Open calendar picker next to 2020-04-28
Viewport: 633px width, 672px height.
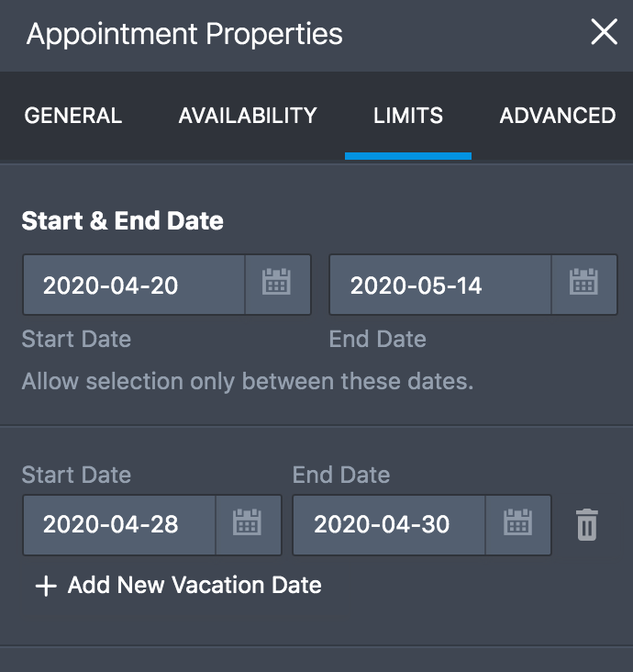tap(248, 525)
